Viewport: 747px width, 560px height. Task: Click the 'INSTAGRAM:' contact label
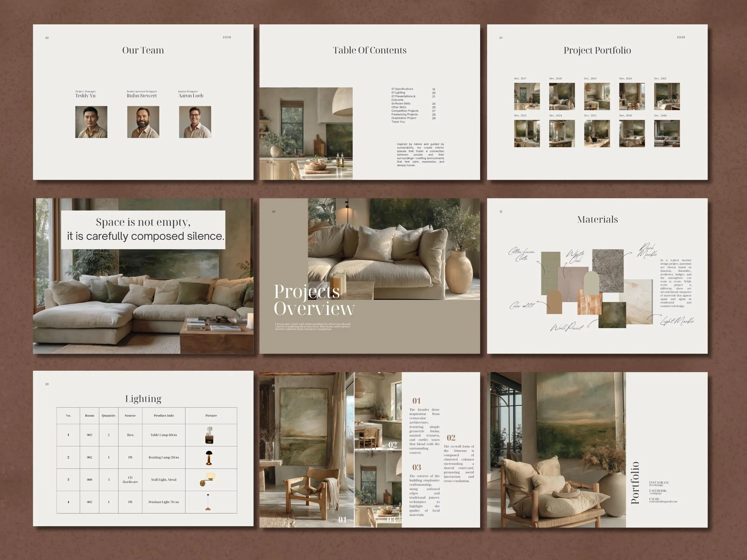[658, 482]
